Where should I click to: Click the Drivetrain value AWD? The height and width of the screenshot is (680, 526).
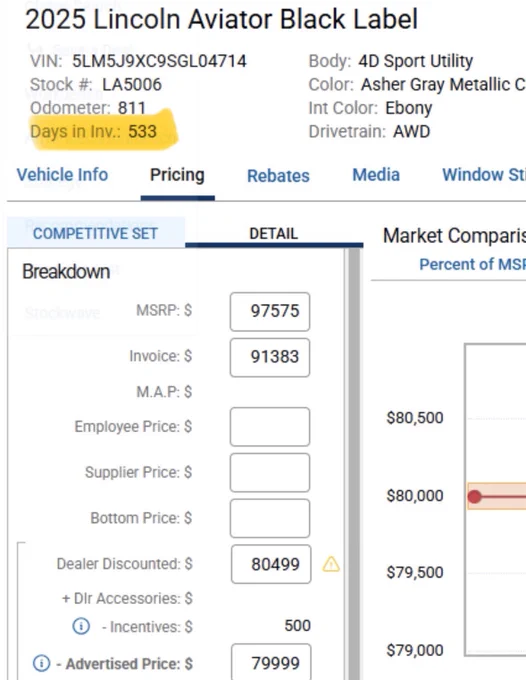click(412, 131)
